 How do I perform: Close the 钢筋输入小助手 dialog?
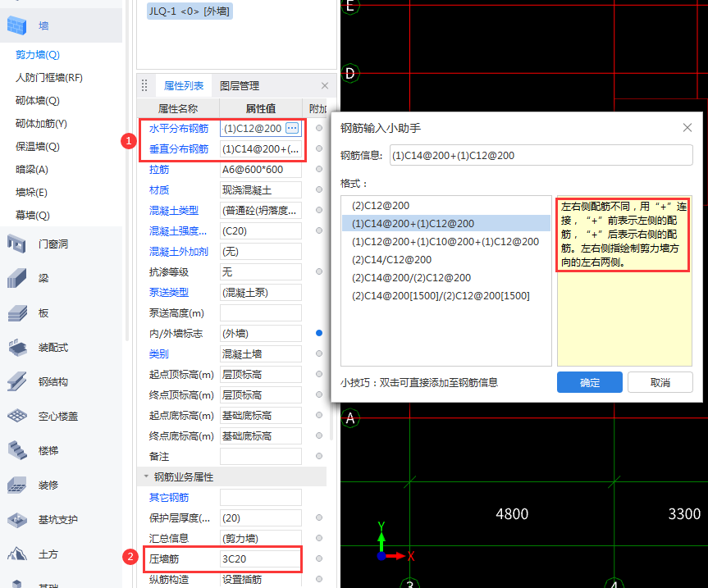[x=687, y=128]
